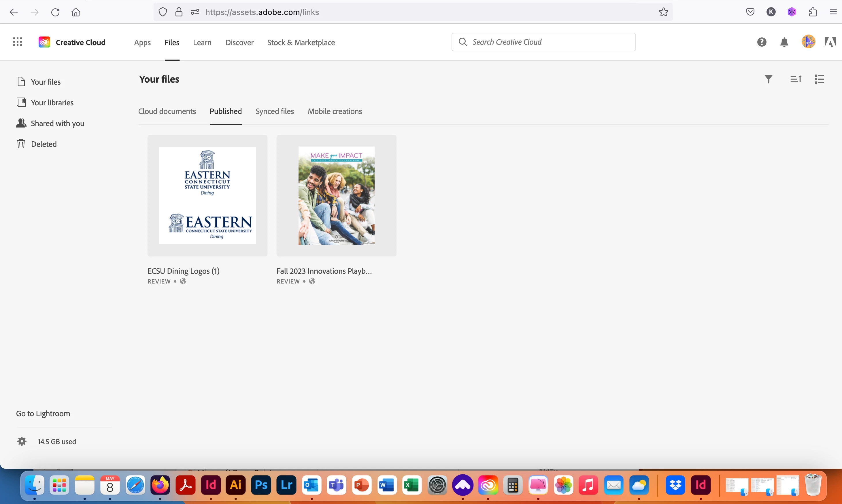842x504 pixels.
Task: Switch to Synced files tab
Action: [274, 111]
